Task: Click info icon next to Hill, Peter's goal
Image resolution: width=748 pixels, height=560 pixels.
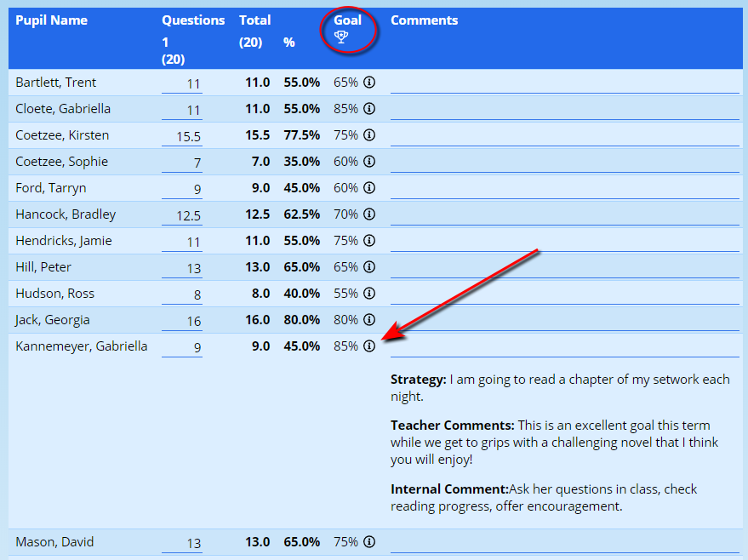Action: (369, 267)
